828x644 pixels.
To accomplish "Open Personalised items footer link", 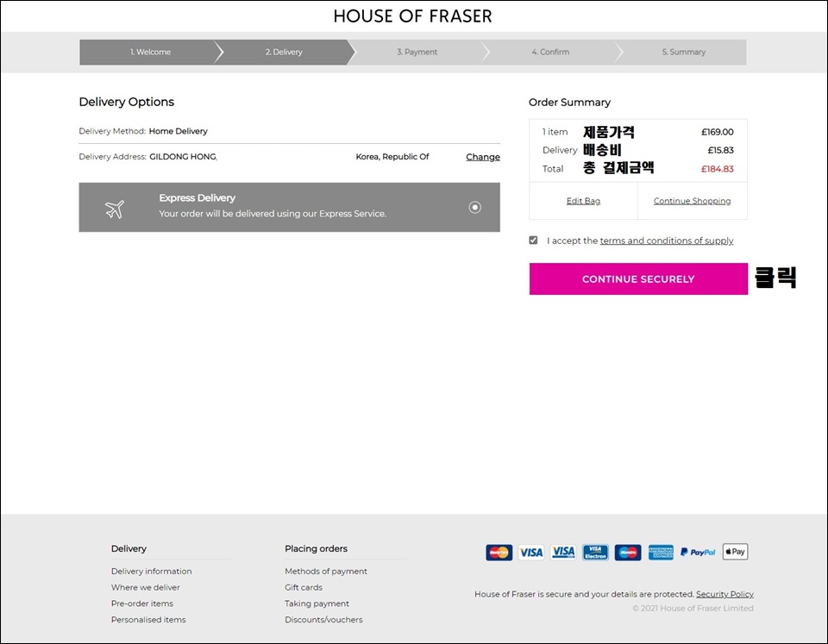I will coord(148,619).
